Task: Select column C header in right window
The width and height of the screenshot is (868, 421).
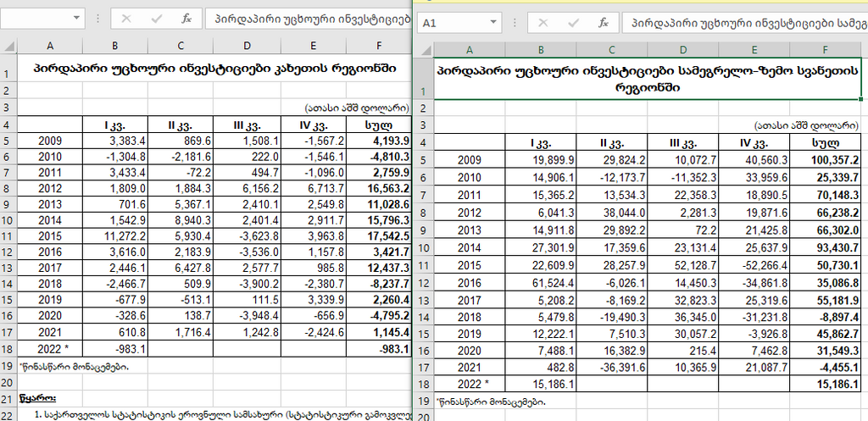Action: coord(612,50)
